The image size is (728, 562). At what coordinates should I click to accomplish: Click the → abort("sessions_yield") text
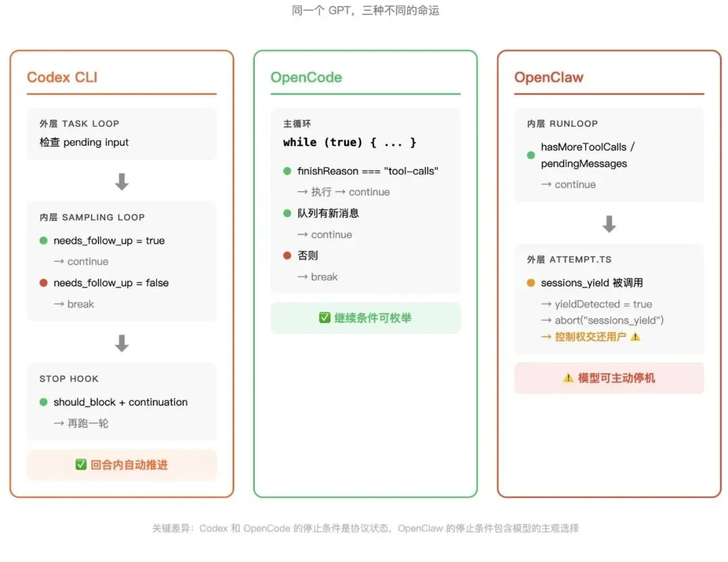602,320
